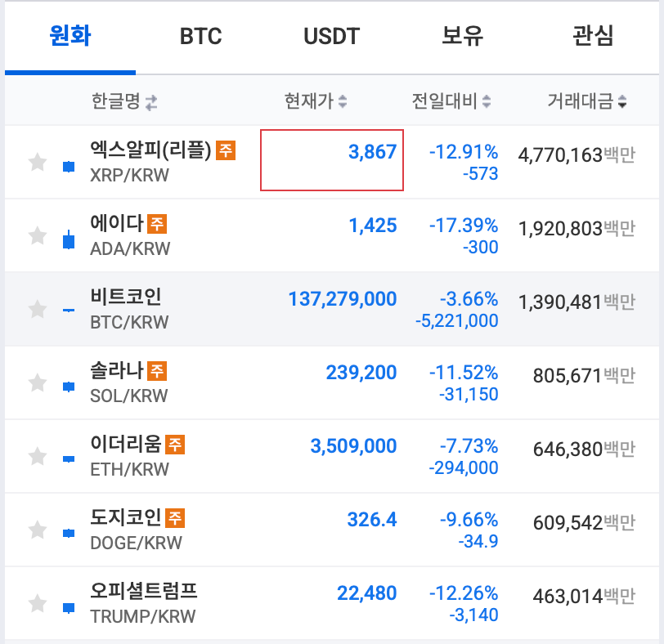This screenshot has width=664, height=644.
Task: Switch to the BTC tab
Action: (200, 36)
